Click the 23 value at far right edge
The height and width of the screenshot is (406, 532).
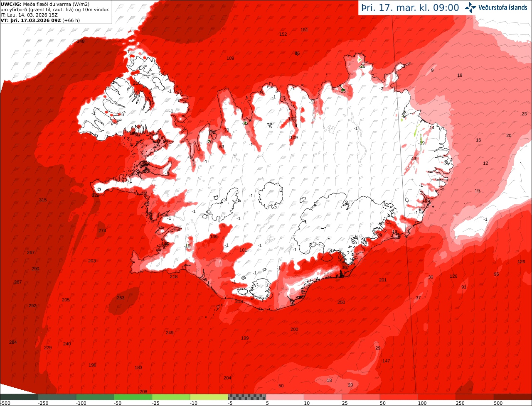point(524,114)
